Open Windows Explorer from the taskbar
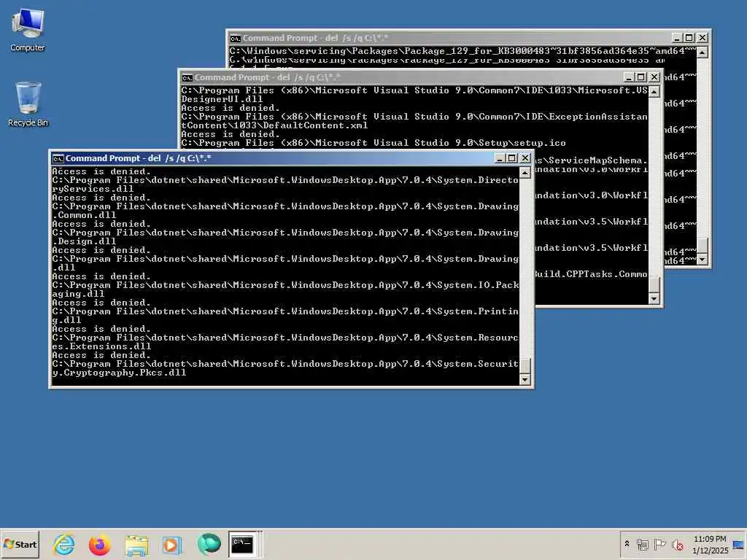Image resolution: width=747 pixels, height=560 pixels. (x=136, y=544)
